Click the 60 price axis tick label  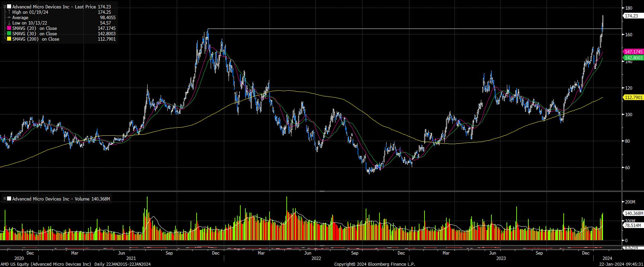point(627,168)
